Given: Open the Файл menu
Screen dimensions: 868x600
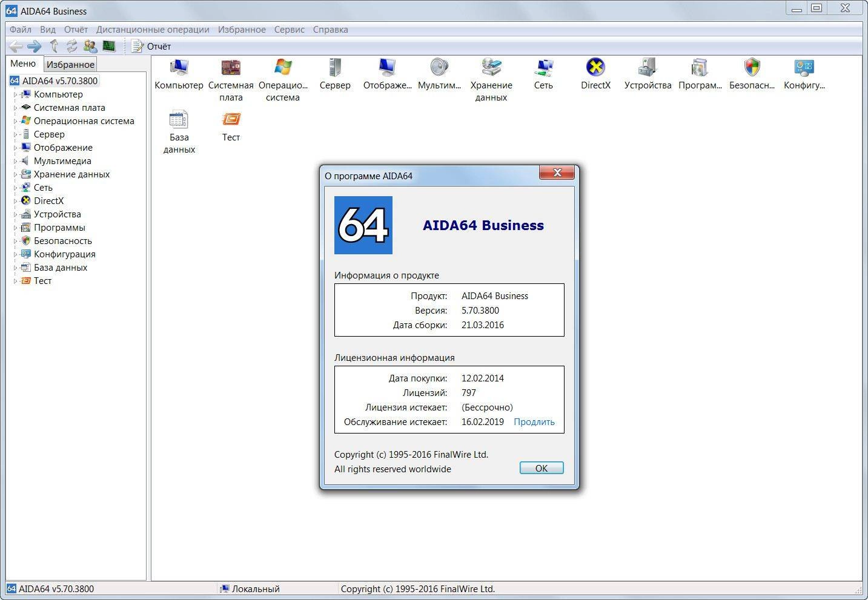Looking at the screenshot, I should [x=21, y=29].
